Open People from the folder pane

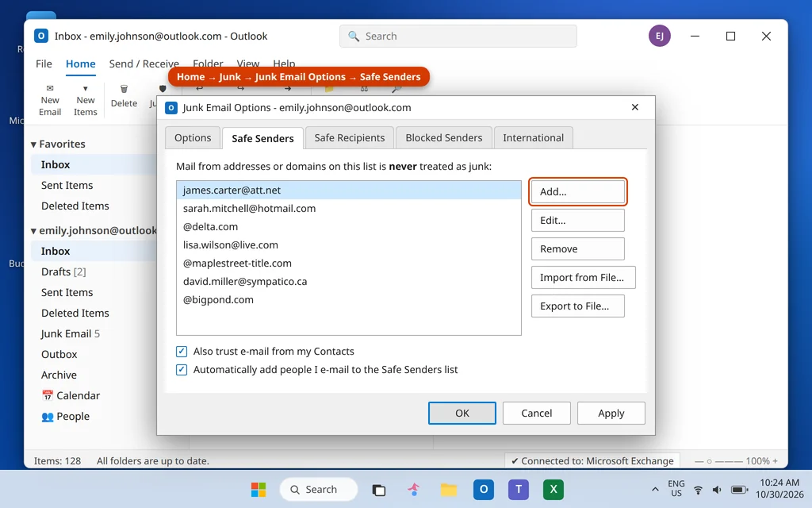tap(65, 416)
